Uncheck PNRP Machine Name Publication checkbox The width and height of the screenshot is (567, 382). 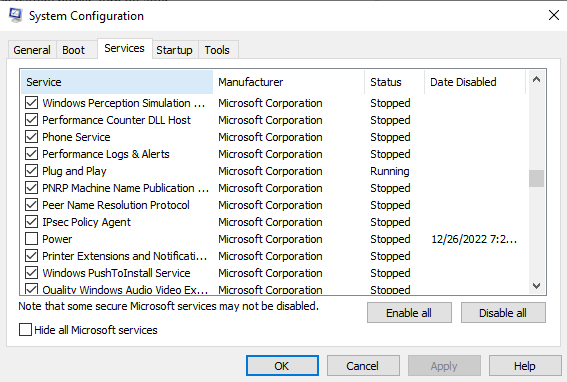pos(31,188)
